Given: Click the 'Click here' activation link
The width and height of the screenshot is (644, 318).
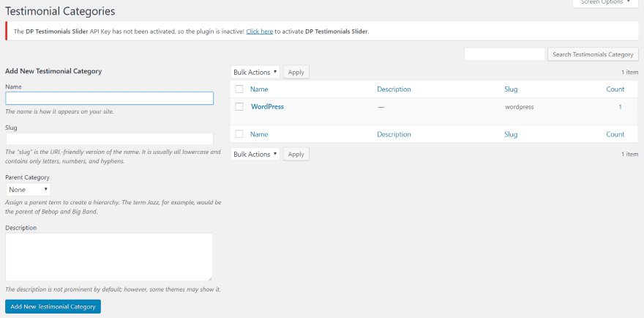Looking at the screenshot, I should click(x=260, y=32).
